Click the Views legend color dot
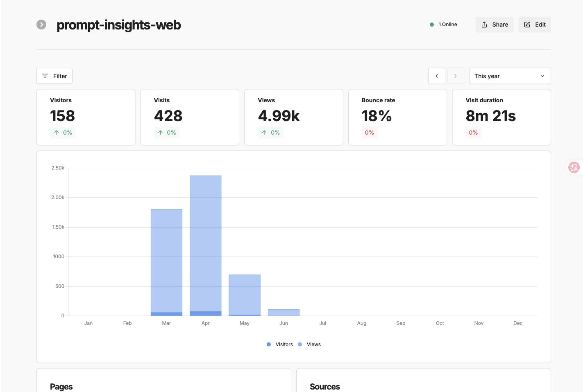 pos(300,345)
